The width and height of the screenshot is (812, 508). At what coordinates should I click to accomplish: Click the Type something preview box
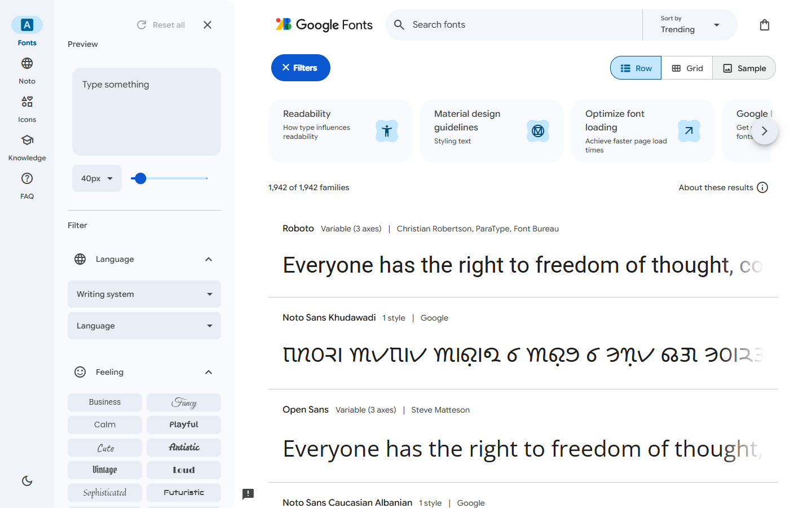pos(147,112)
